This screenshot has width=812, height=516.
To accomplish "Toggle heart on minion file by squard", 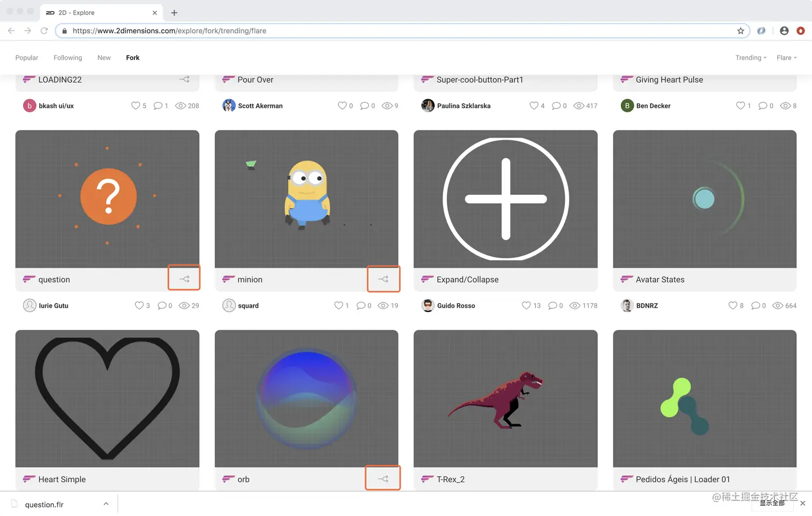I will 338,306.
